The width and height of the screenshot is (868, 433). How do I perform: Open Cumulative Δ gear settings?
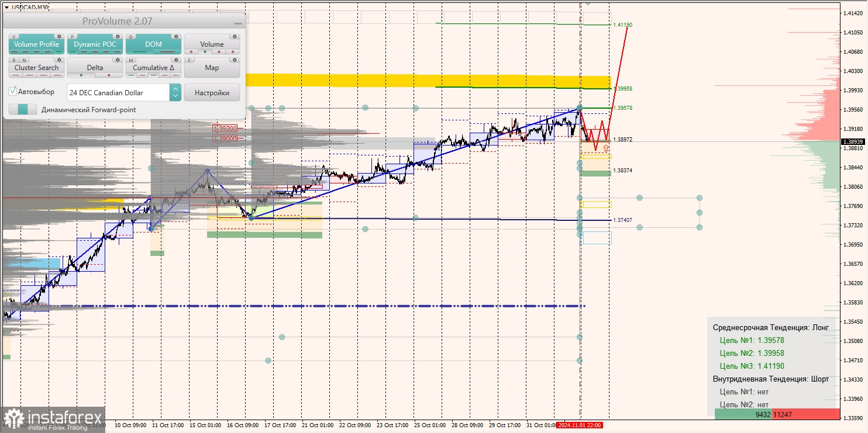[x=176, y=60]
